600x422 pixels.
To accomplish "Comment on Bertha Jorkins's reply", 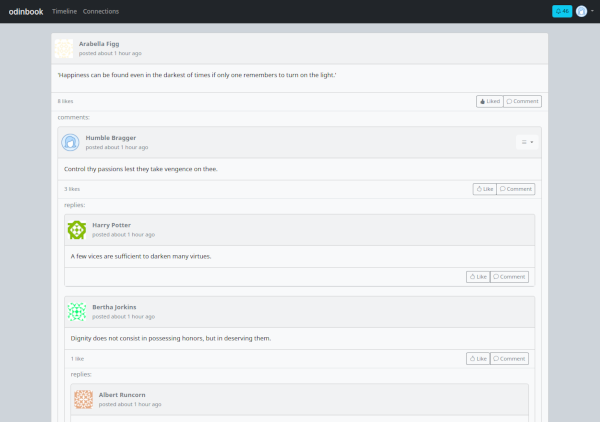I will tap(509, 358).
